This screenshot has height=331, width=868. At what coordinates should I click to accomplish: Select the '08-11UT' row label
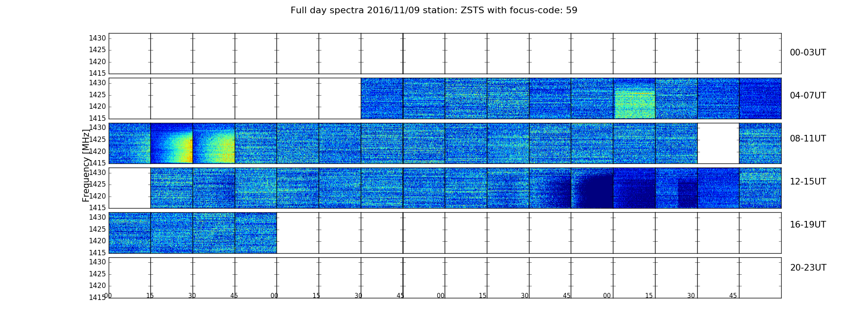point(808,139)
